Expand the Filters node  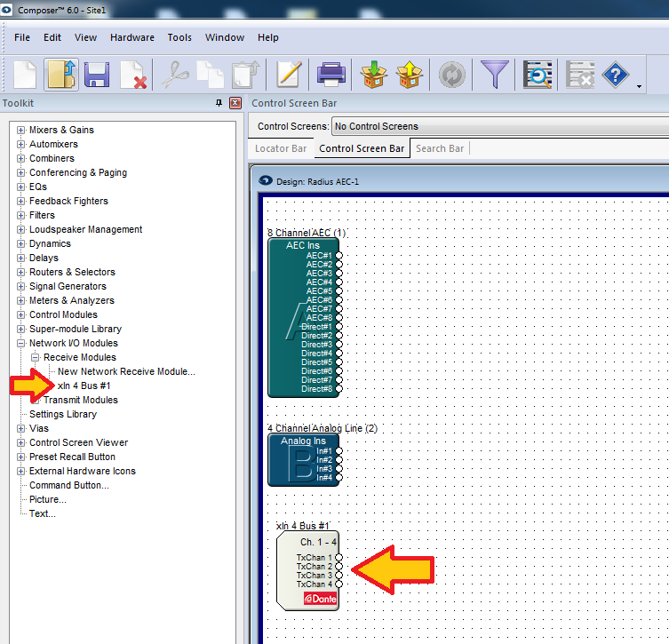click(20, 215)
